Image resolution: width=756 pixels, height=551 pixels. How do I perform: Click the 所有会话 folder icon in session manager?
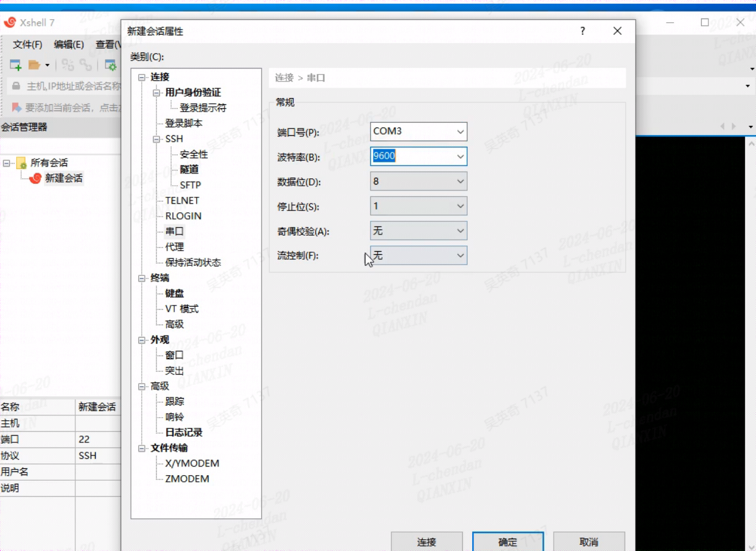[x=21, y=163]
